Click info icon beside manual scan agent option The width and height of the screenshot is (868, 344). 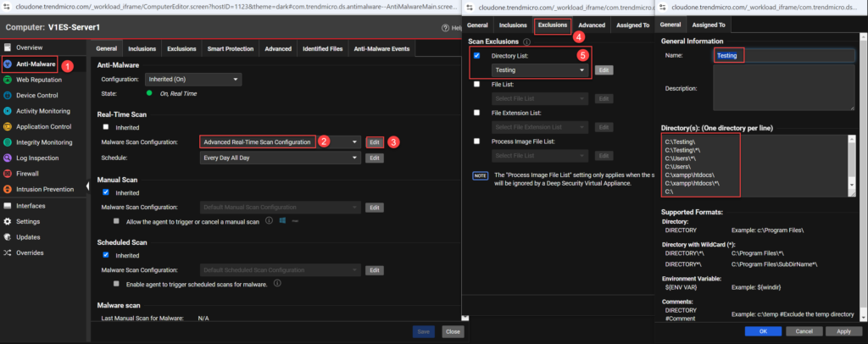click(x=269, y=220)
